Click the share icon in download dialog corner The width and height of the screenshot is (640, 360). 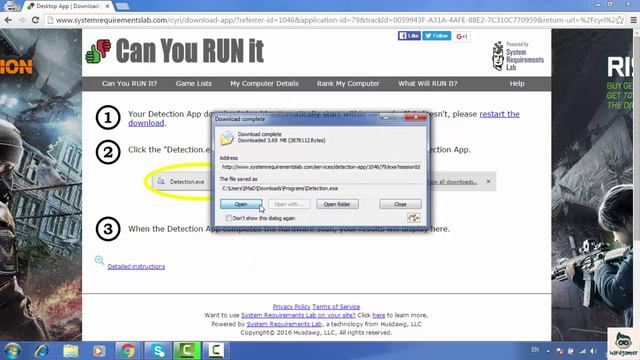(413, 218)
